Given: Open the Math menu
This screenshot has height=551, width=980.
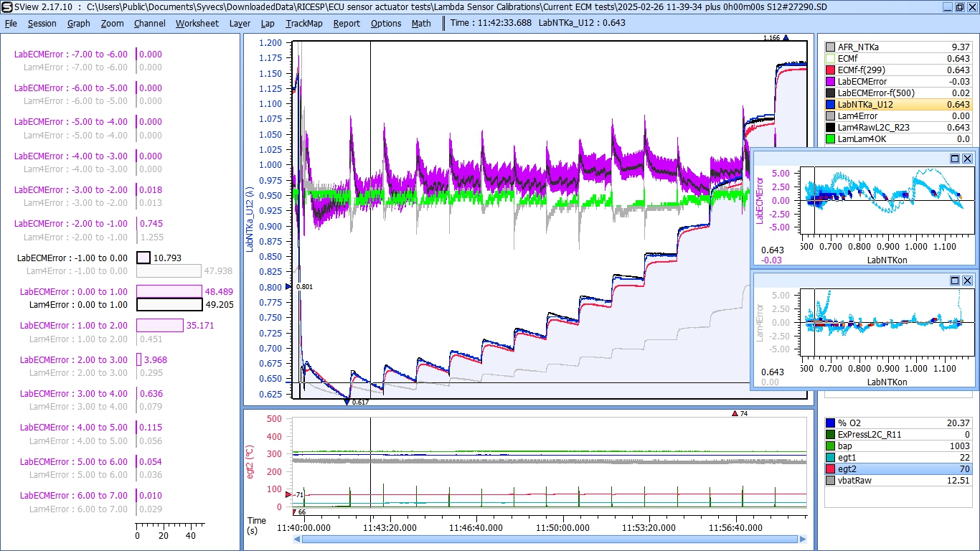Looking at the screenshot, I should click(421, 23).
